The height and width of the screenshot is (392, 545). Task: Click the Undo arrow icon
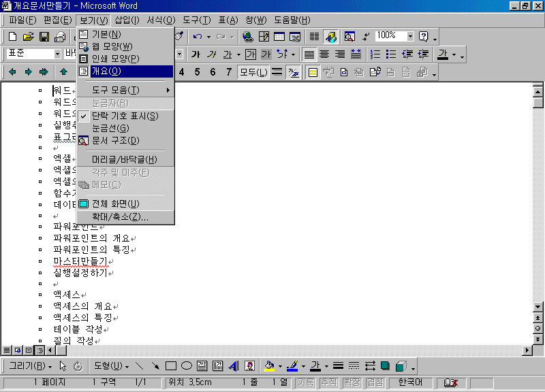[198, 37]
